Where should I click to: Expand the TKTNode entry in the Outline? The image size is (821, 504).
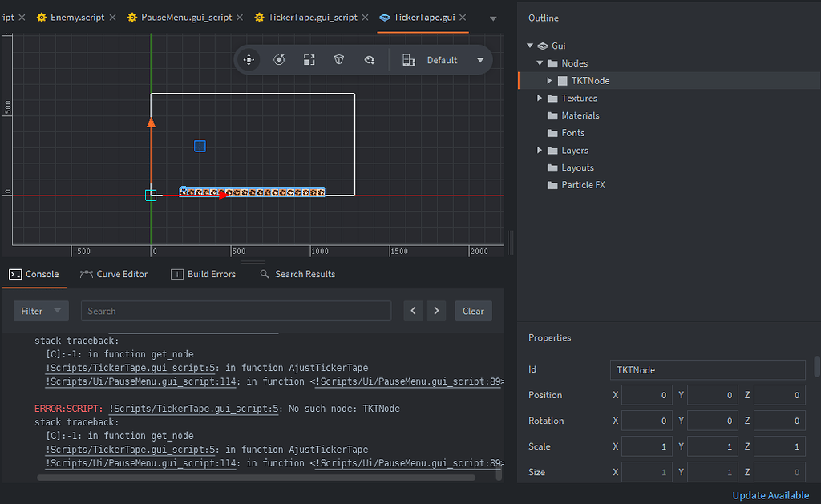pos(548,80)
